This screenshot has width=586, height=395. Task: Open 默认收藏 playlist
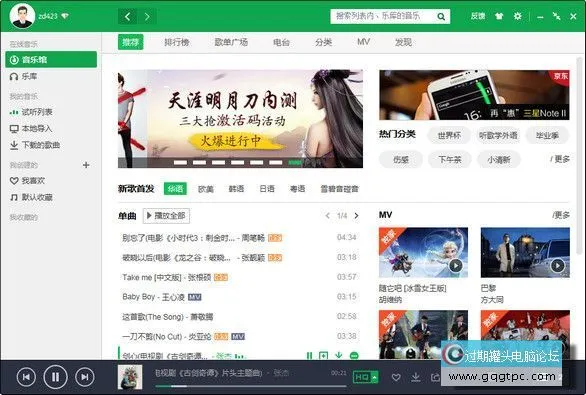click(31, 197)
